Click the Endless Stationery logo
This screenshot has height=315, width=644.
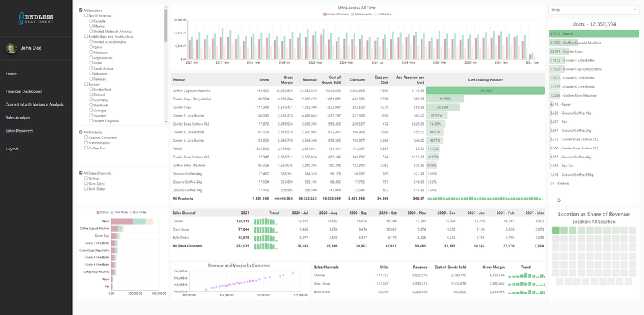point(36,18)
